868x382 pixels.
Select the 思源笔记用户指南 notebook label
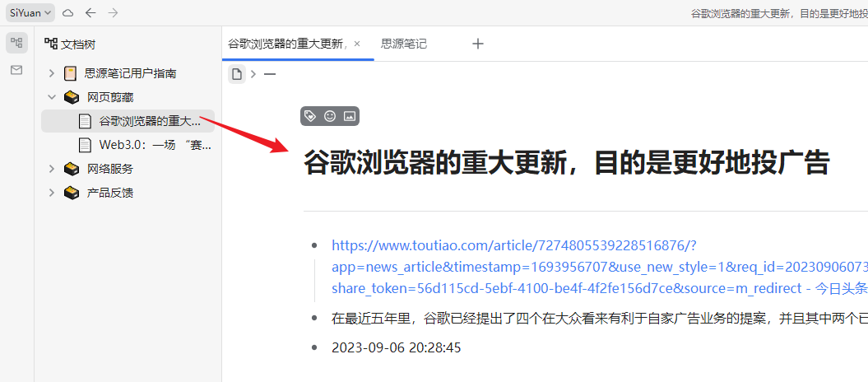[131, 73]
